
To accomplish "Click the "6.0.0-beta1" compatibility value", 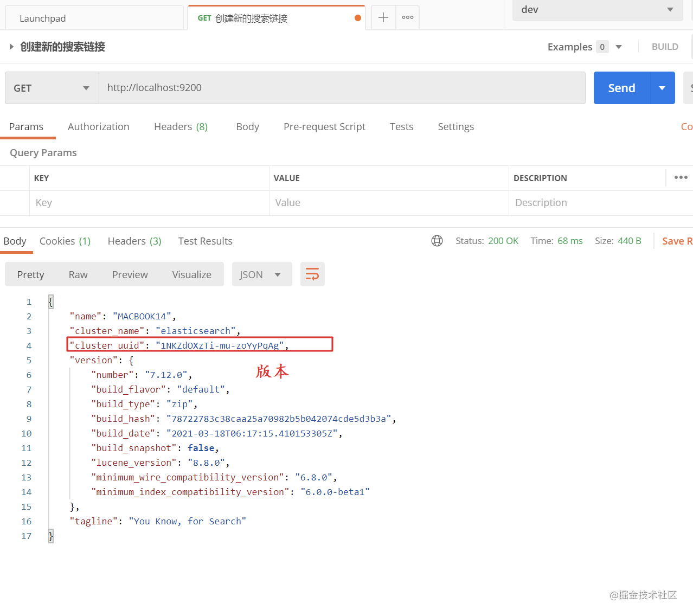I will point(335,492).
